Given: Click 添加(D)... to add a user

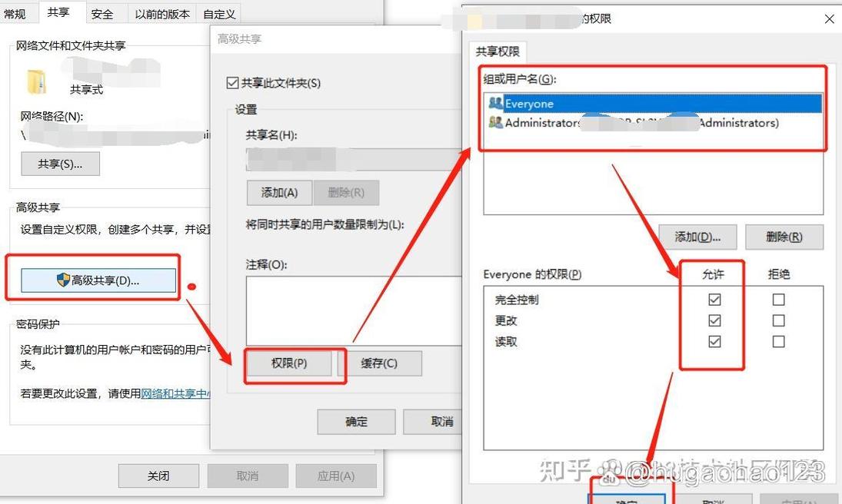Looking at the screenshot, I should click(x=697, y=237).
